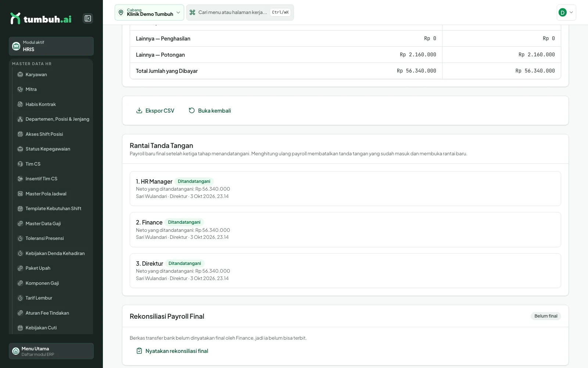This screenshot has height=368, width=588.
Task: Click the Ekspor CSV button
Action: tap(155, 110)
